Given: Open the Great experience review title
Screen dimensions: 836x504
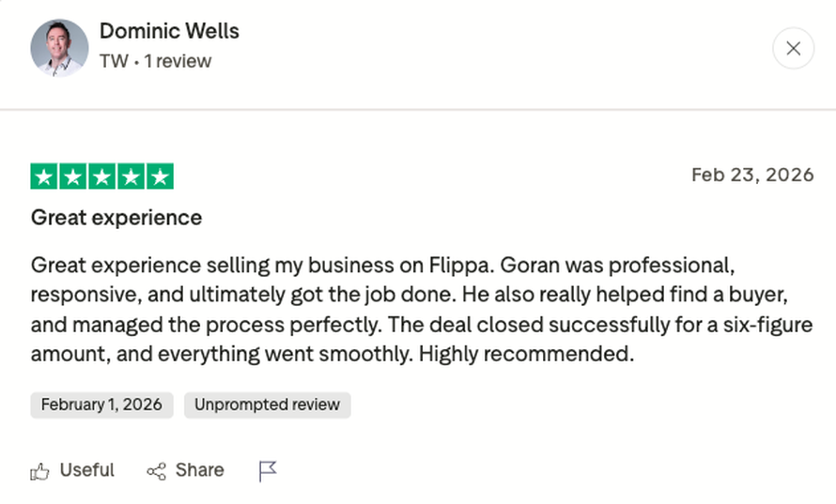Looking at the screenshot, I should click(116, 218).
